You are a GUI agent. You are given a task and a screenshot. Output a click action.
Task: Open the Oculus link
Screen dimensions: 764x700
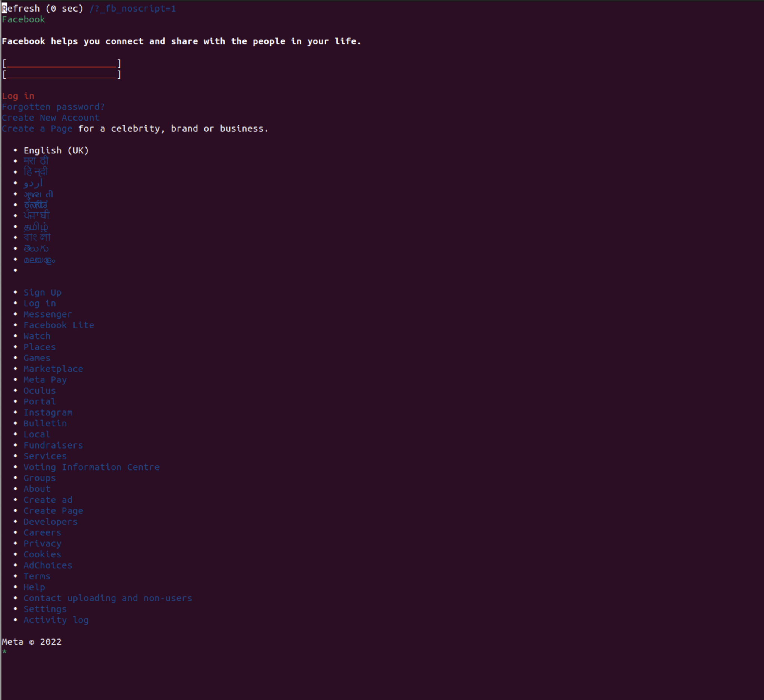pyautogui.click(x=40, y=391)
